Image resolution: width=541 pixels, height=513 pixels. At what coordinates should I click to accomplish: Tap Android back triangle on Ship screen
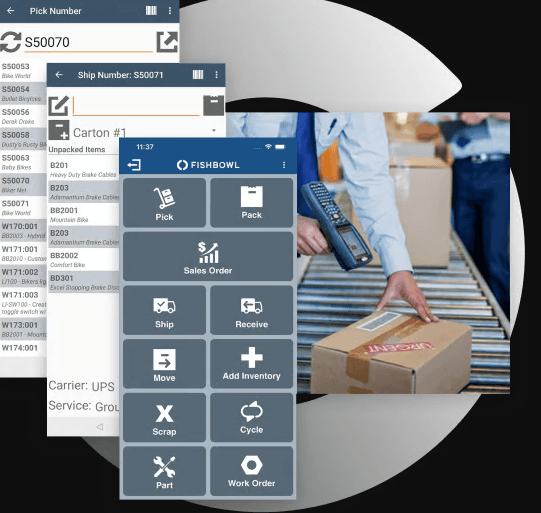click(100, 427)
